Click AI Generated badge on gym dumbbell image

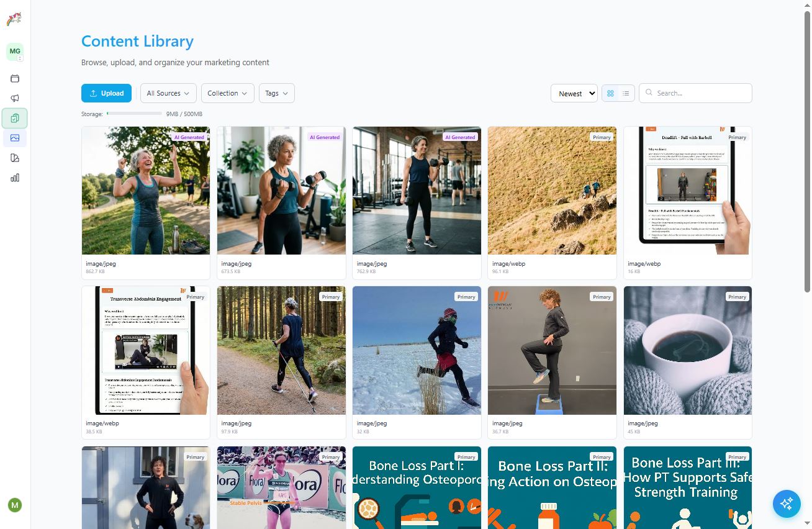click(460, 137)
